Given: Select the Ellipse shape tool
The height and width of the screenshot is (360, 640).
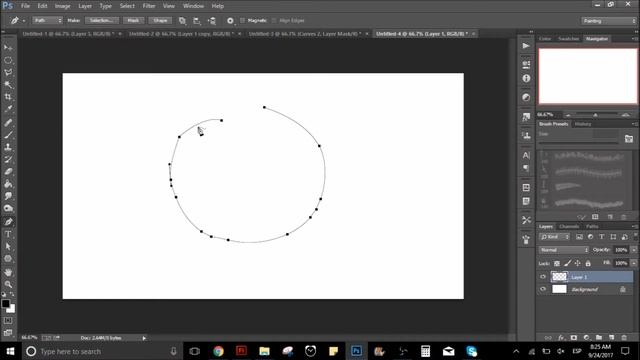Looking at the screenshot, I should pos(8,259).
